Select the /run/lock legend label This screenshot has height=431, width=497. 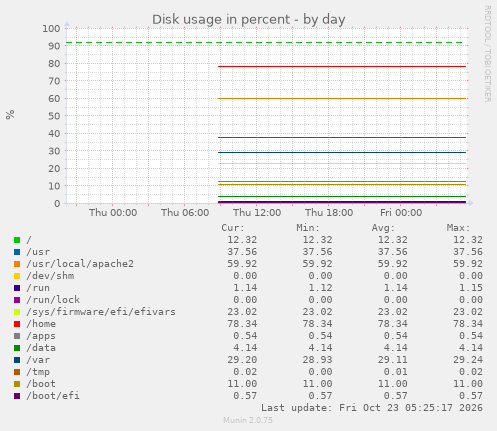point(53,300)
